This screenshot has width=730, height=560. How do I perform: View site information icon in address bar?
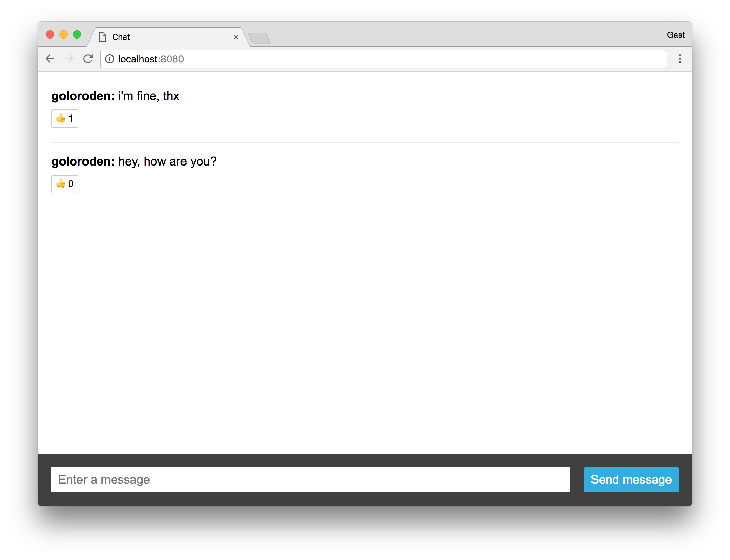tap(109, 59)
